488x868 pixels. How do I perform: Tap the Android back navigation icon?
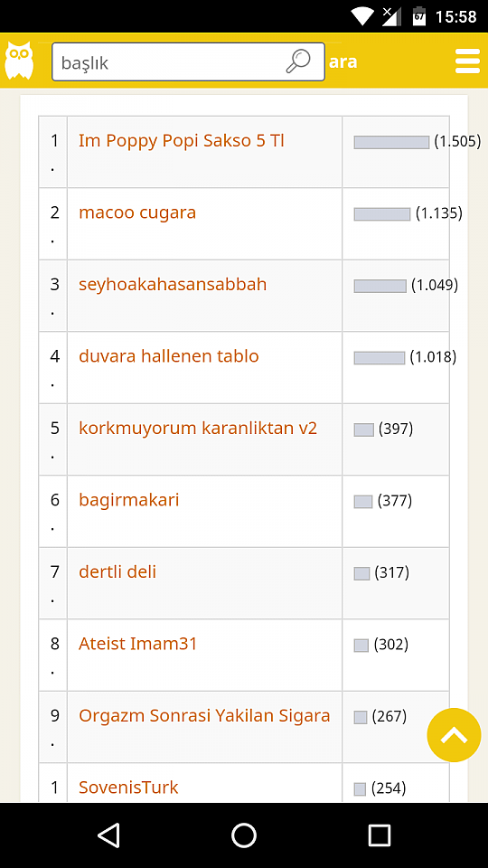click(108, 835)
